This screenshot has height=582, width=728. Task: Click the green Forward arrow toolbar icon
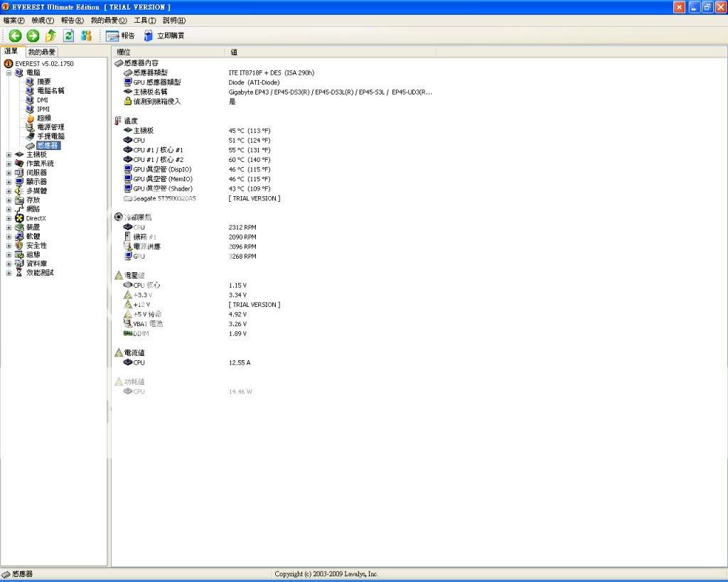coord(33,36)
